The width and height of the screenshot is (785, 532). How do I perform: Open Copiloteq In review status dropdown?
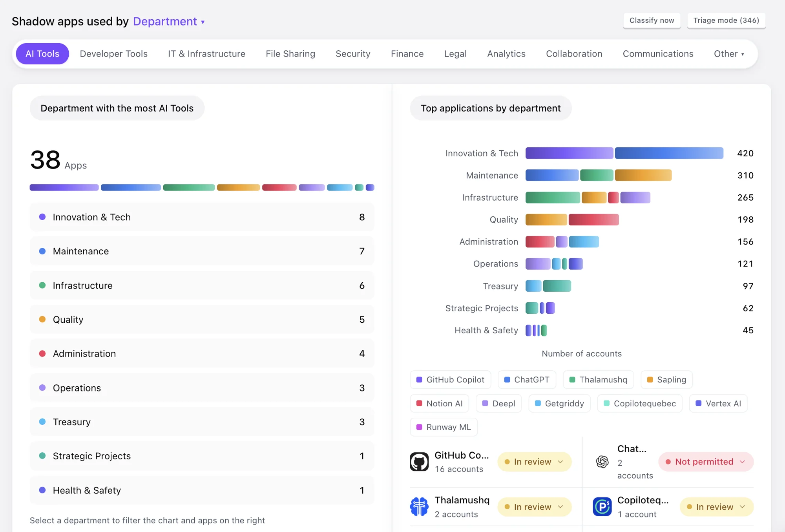pyautogui.click(x=716, y=507)
